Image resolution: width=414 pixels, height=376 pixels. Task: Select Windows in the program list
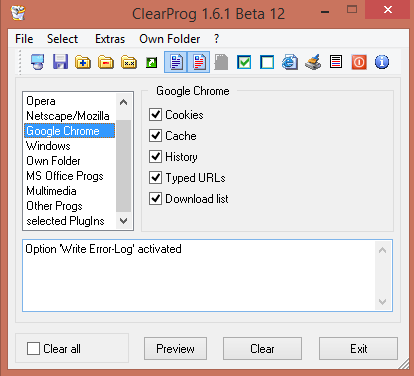pyautogui.click(x=69, y=146)
